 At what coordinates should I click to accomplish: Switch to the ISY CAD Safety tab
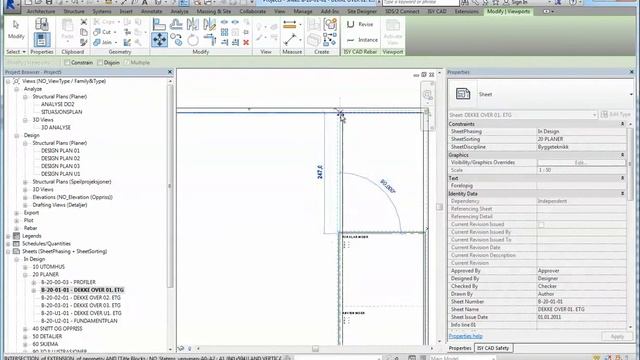[x=493, y=348]
